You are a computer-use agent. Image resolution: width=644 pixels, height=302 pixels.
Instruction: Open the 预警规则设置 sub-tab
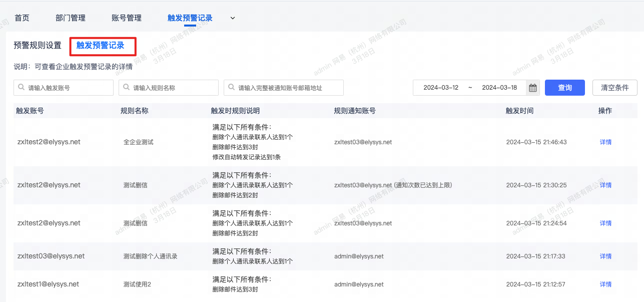(x=38, y=46)
